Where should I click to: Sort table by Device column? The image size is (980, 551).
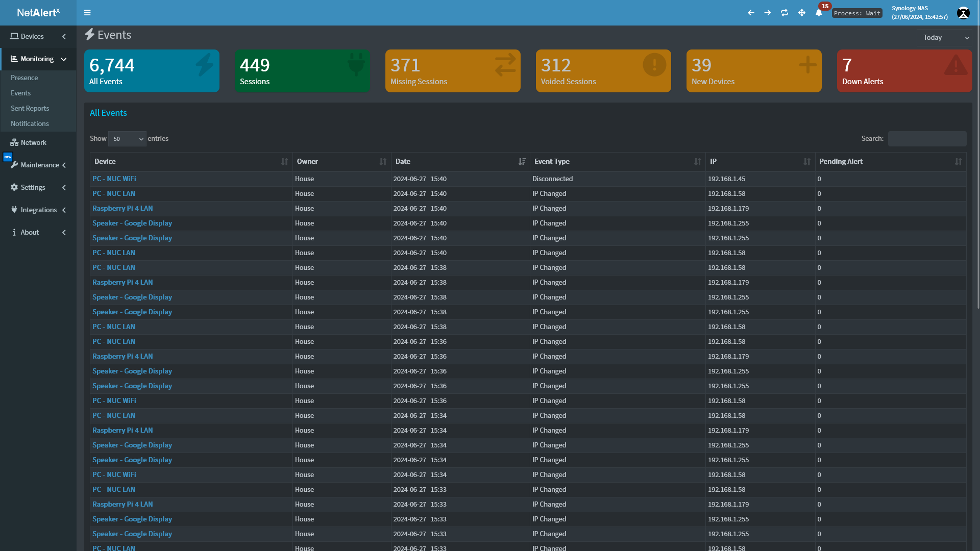coord(190,161)
